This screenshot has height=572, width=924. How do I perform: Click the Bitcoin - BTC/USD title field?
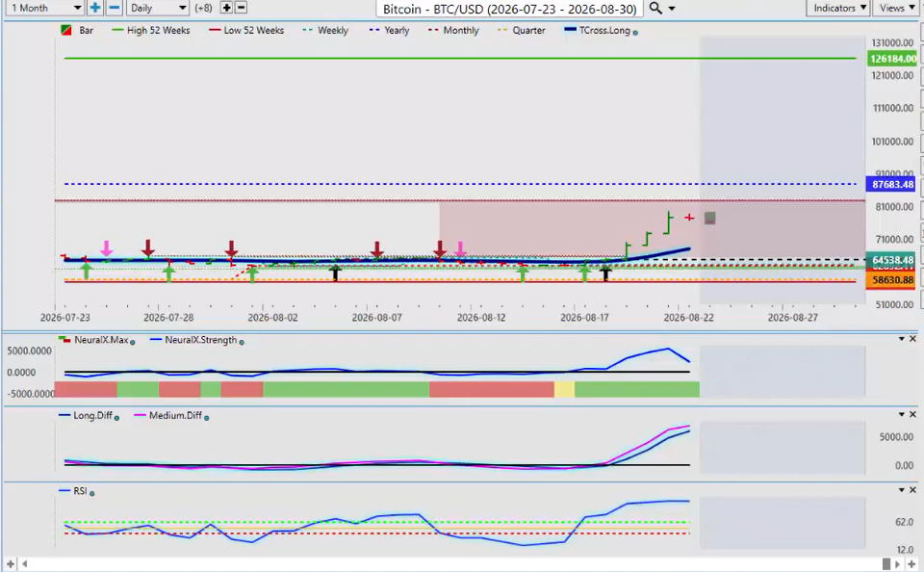[x=510, y=9]
